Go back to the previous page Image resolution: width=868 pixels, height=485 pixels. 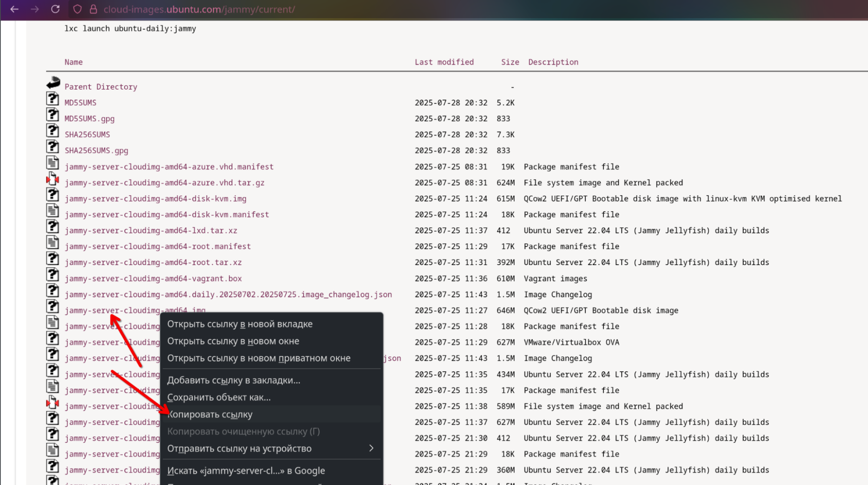click(x=14, y=9)
